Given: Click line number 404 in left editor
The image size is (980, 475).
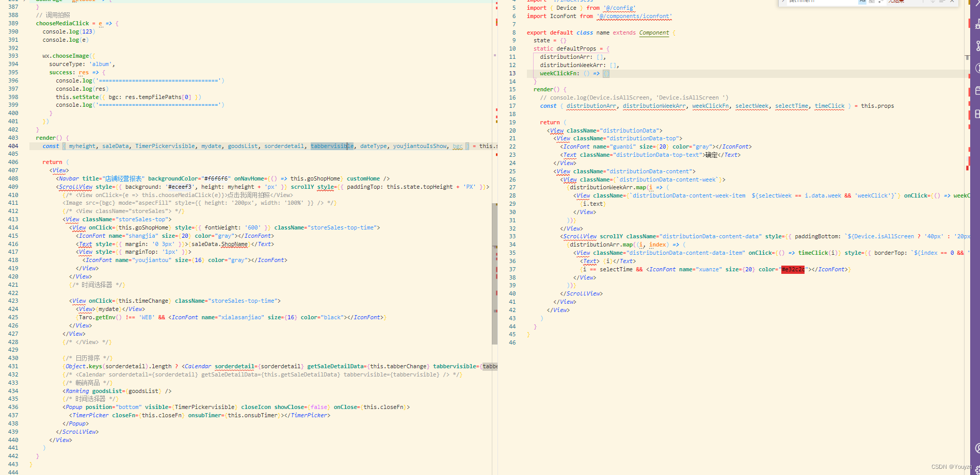Looking at the screenshot, I should 13,146.
